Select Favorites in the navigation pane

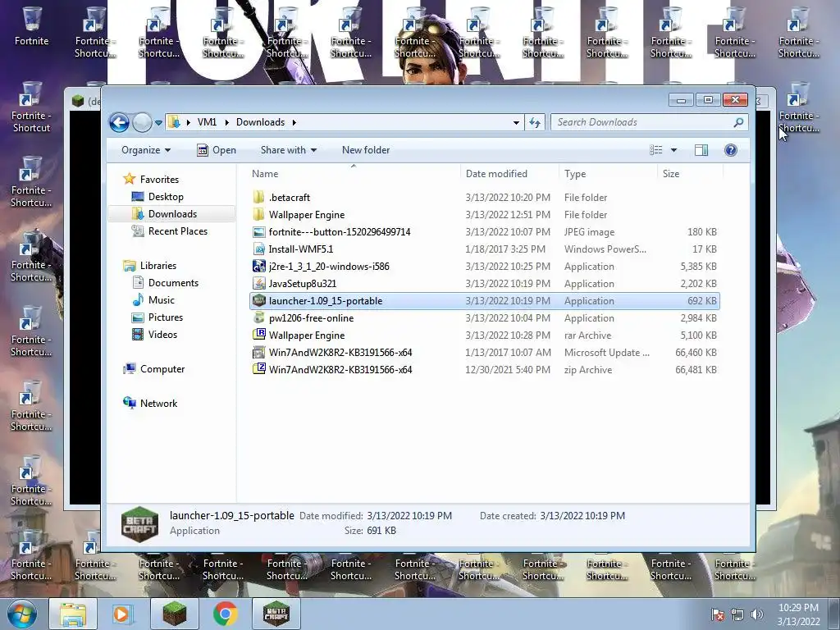pyautogui.click(x=159, y=180)
